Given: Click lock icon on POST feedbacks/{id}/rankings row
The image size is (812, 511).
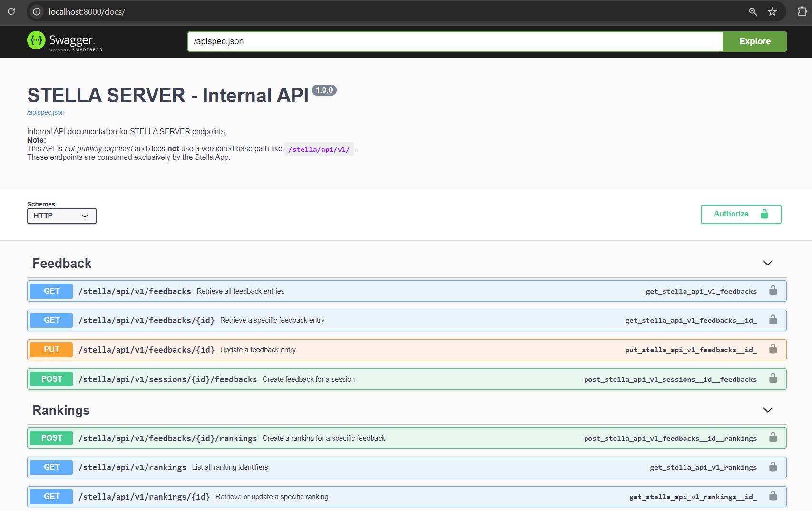Looking at the screenshot, I should click(x=773, y=438).
